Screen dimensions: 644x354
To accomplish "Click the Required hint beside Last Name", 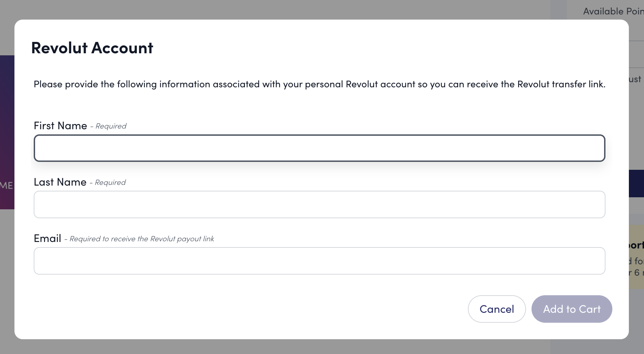I will pyautogui.click(x=110, y=182).
